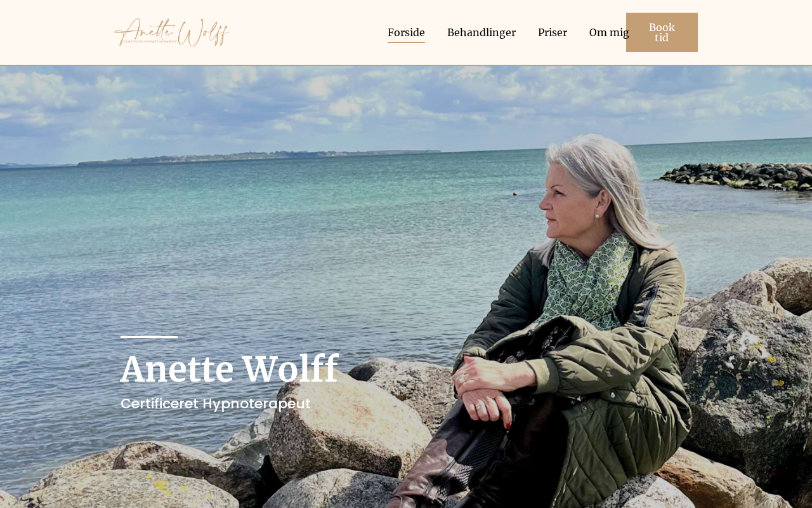Select the Om mig link
Viewport: 812px width, 508px height.
click(609, 32)
